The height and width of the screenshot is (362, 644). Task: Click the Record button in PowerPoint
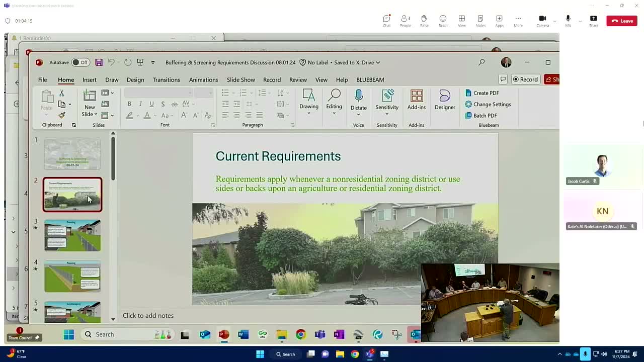pos(525,79)
